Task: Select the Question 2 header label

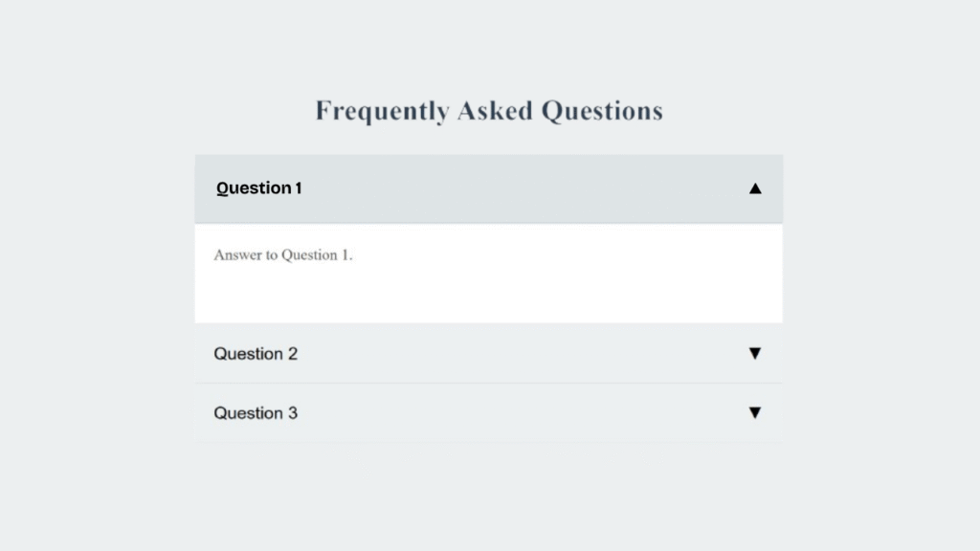Action: tap(256, 353)
